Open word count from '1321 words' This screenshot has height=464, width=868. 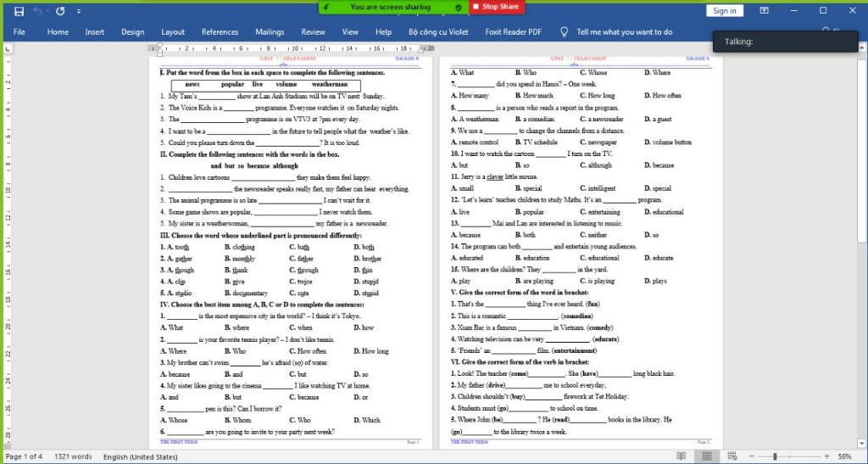point(73,457)
